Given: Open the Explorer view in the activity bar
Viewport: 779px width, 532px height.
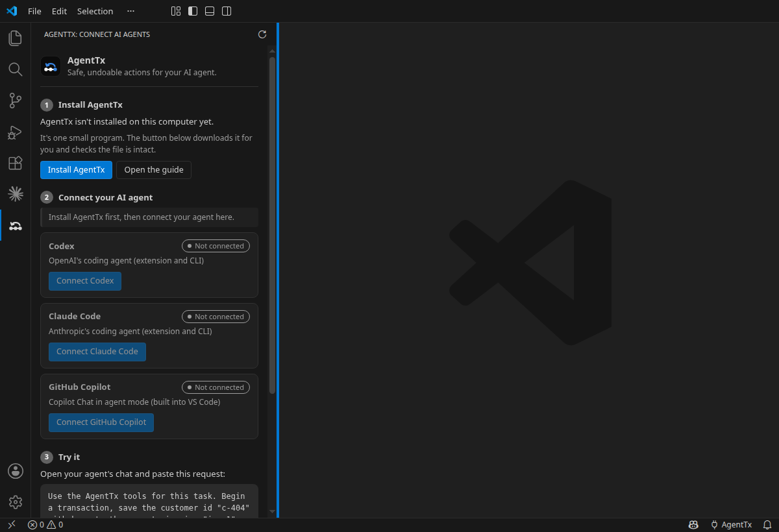Looking at the screenshot, I should click(16, 38).
